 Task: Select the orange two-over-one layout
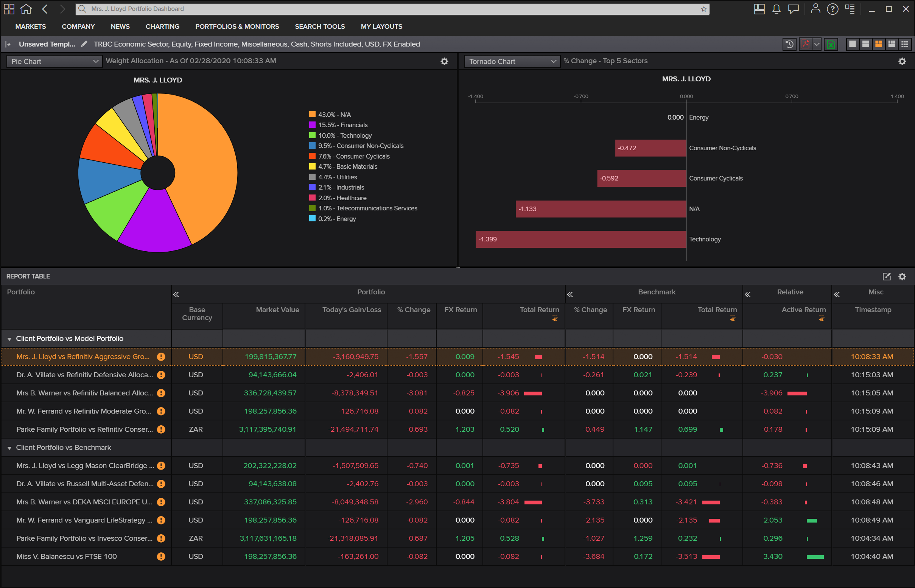pos(878,44)
